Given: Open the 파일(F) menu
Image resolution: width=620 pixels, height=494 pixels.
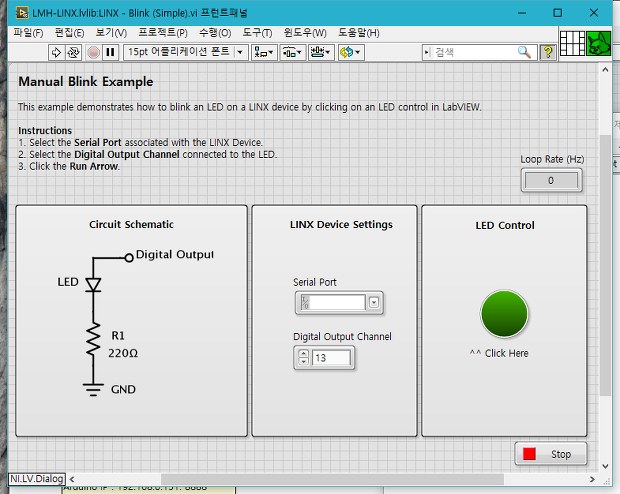Looking at the screenshot, I should tap(28, 33).
